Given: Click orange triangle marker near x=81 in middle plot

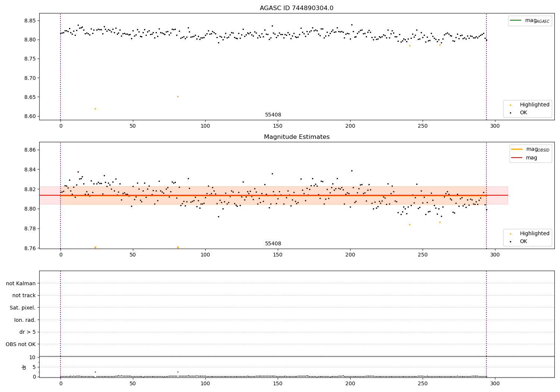Looking at the screenshot, I should (178, 248).
